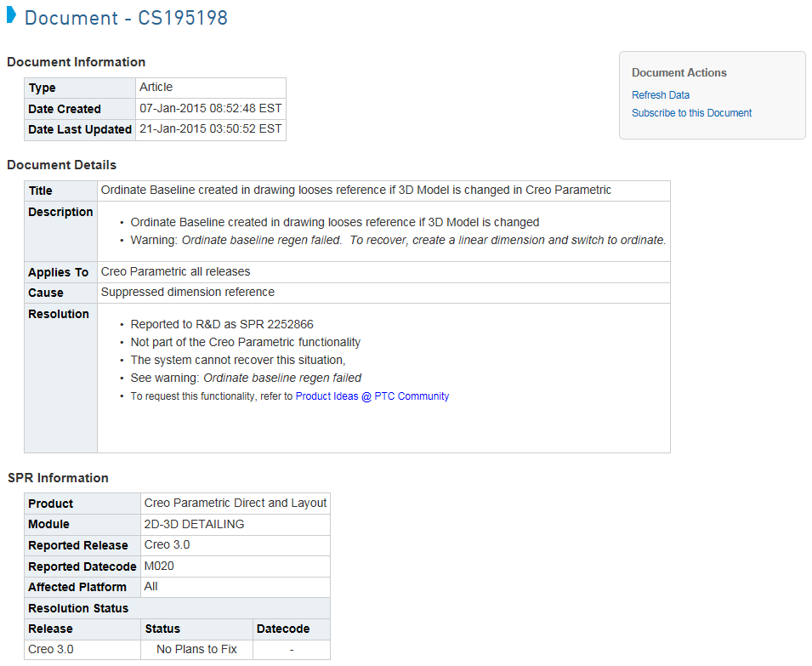
Task: Click the Type value Article
Action: tap(156, 87)
